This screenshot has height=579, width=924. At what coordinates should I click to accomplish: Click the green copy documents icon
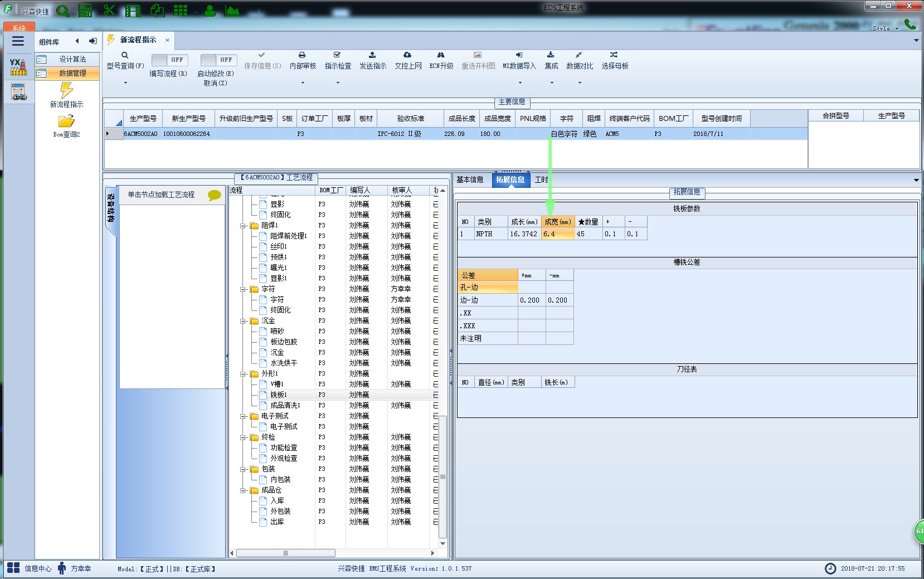(x=157, y=10)
